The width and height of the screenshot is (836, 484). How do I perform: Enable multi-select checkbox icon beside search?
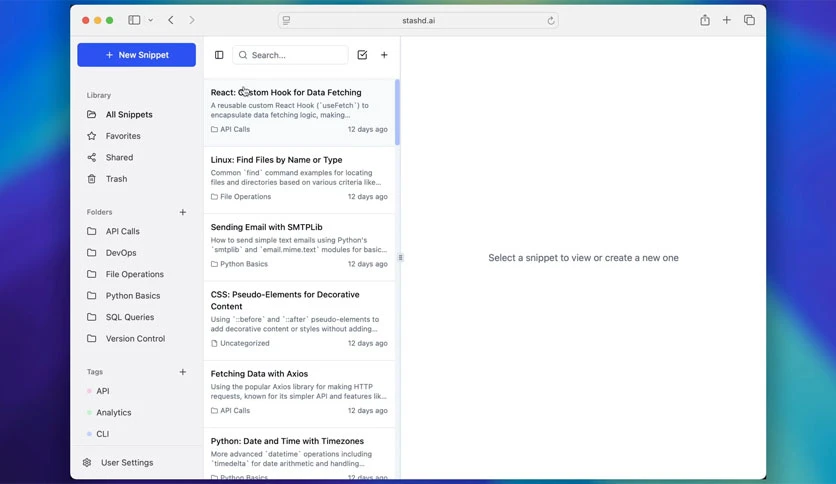362,55
